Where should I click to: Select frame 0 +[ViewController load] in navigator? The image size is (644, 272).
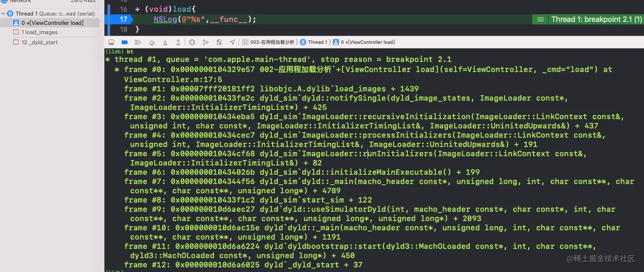point(50,23)
